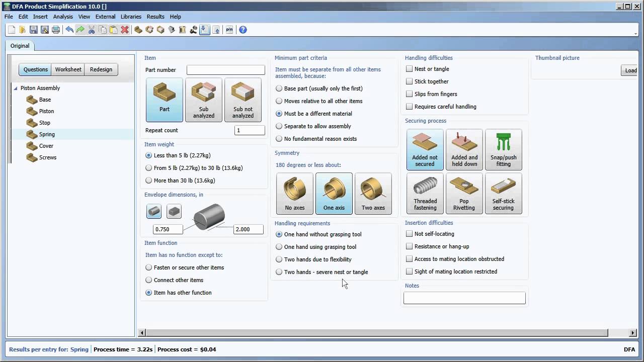Insert analyzed subassembly from the toolbar
Screen dimensions: 644x362
click(149, 30)
